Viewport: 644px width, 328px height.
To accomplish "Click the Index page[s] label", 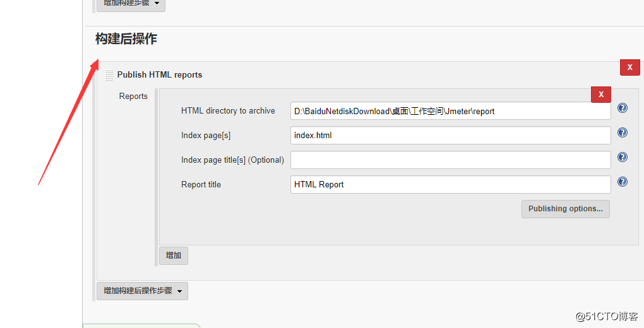I will point(206,136).
